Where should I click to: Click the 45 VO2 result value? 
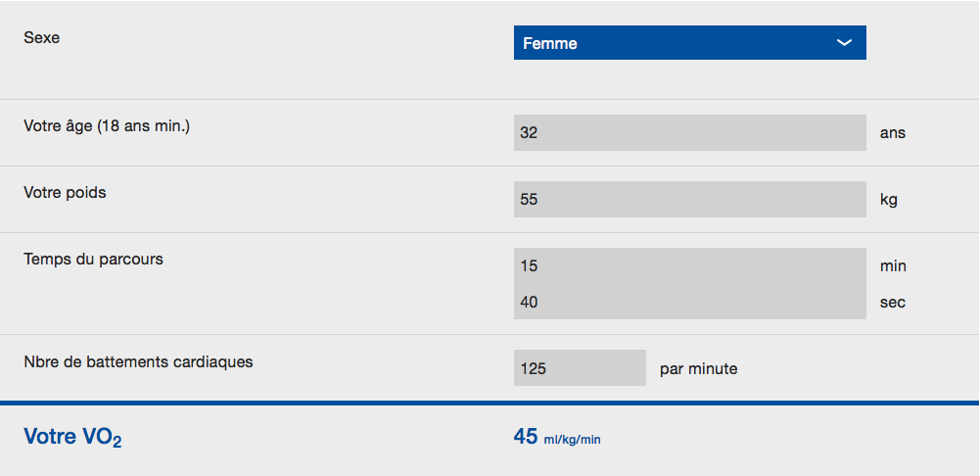(526, 437)
